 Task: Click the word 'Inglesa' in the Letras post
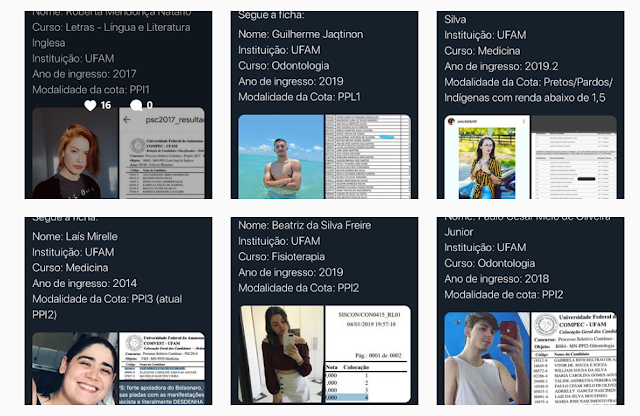49,43
